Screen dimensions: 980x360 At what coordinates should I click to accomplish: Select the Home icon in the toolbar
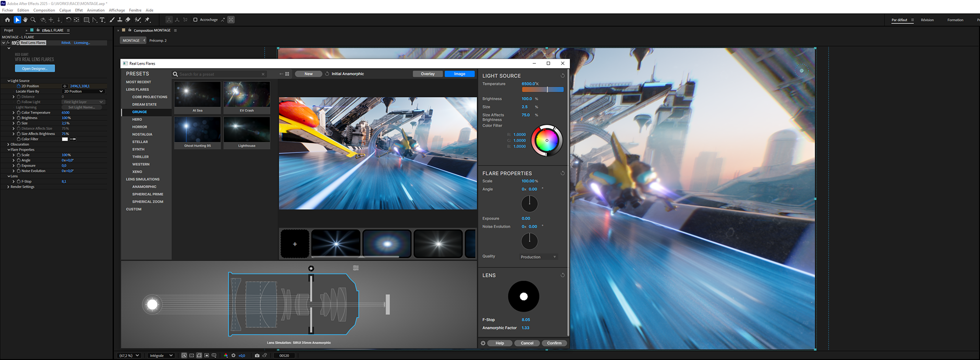pos(7,20)
